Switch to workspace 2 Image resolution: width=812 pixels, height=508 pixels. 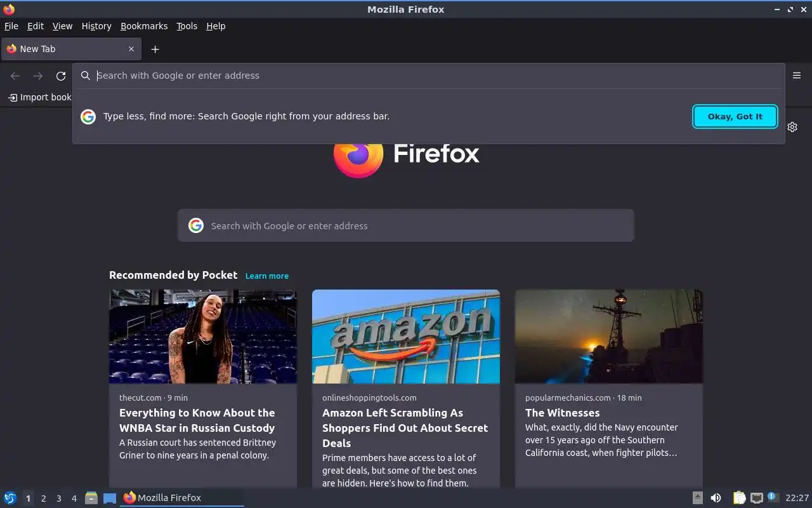point(43,498)
